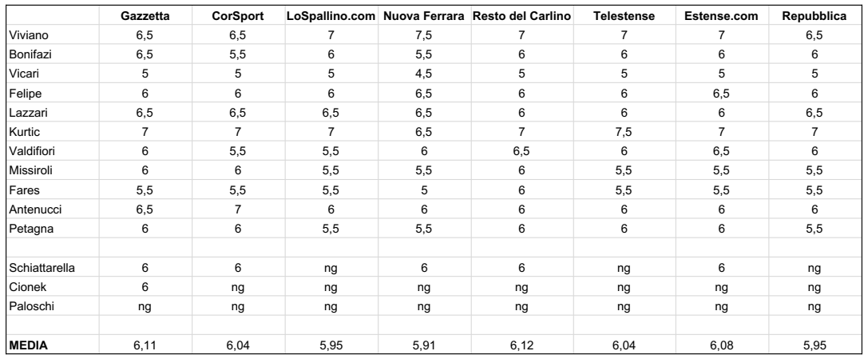Select the LoSpallino.com header cell

(x=331, y=16)
